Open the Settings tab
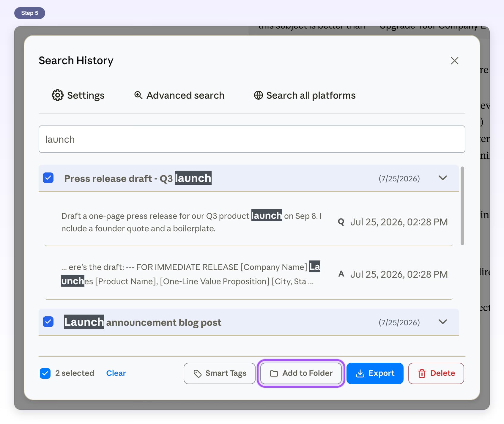 click(78, 95)
